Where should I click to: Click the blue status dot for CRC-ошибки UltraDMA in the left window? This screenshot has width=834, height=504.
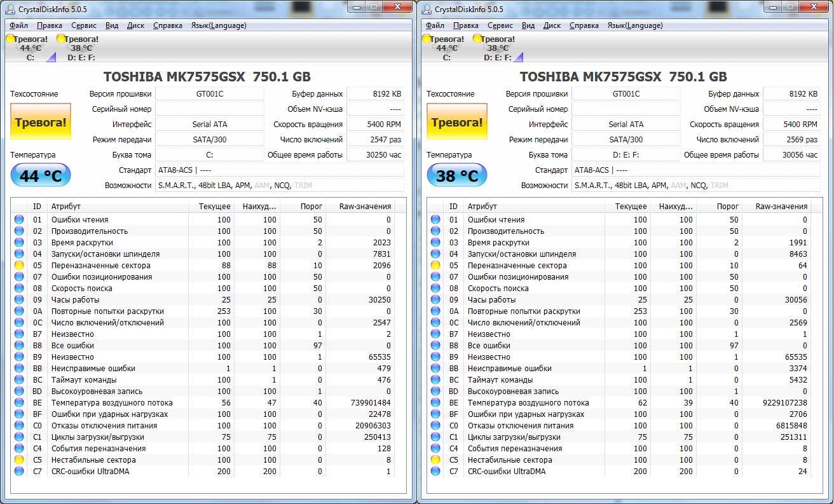pos(19,472)
